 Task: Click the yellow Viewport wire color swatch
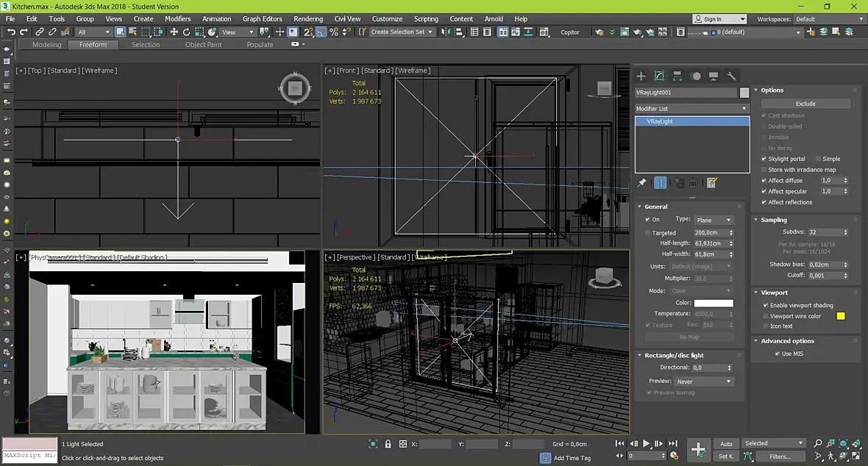click(841, 316)
